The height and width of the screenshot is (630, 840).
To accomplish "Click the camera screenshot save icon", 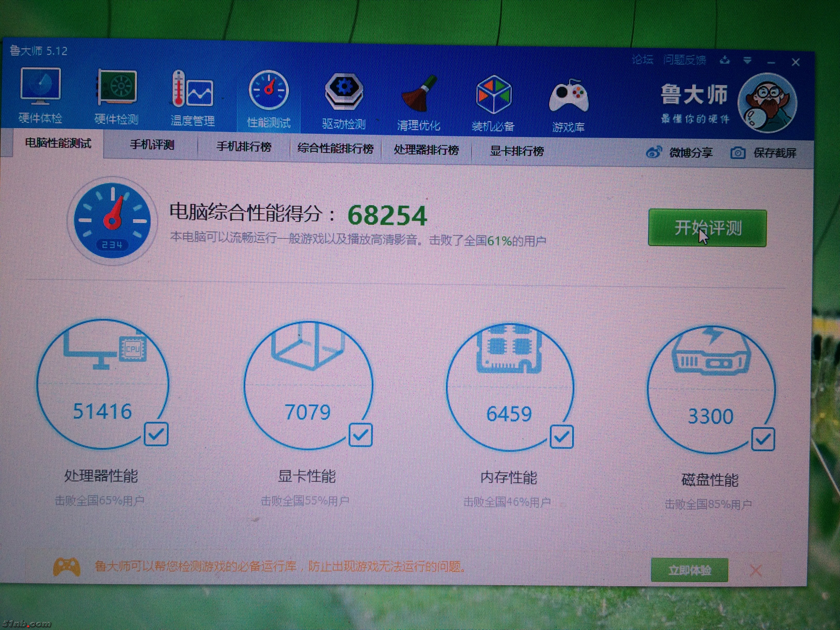I will click(738, 153).
